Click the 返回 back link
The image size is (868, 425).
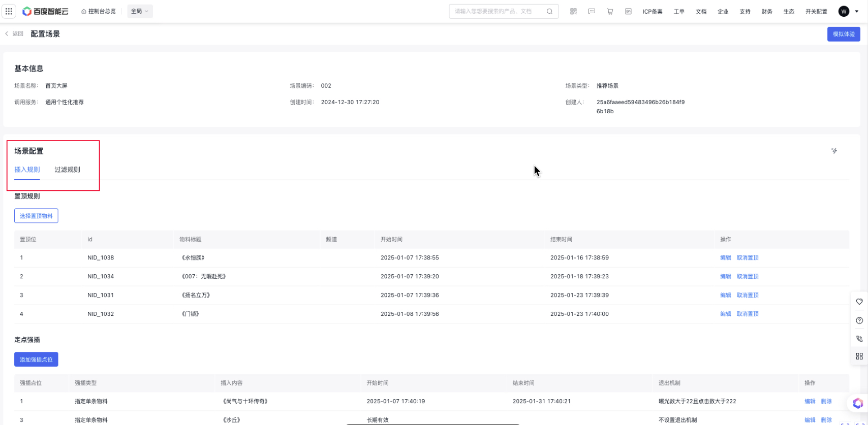tap(14, 34)
